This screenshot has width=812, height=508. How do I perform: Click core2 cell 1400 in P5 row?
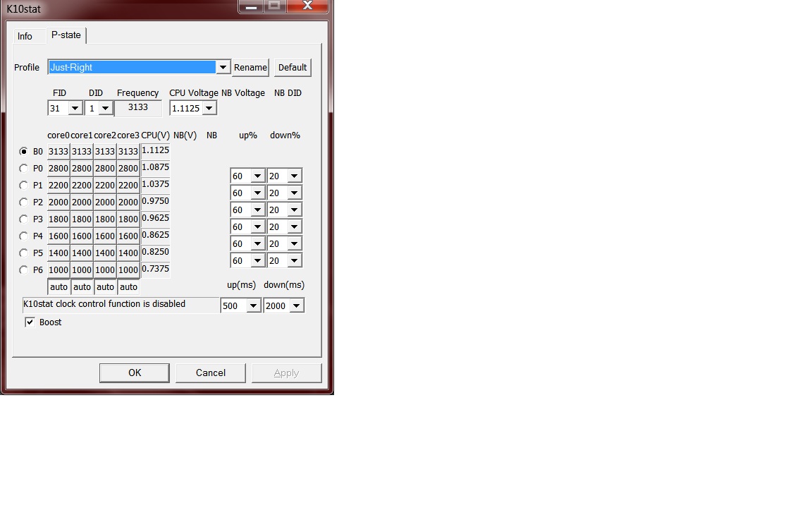pyautogui.click(x=105, y=253)
